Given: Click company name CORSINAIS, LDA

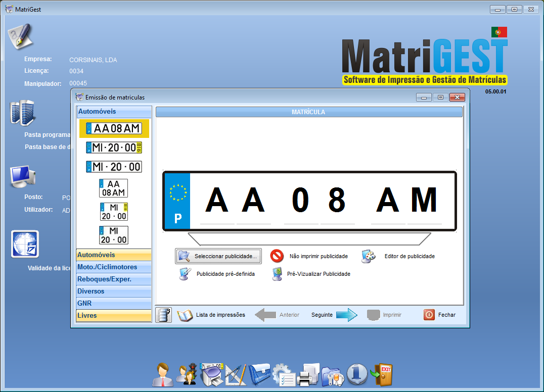Looking at the screenshot, I should (93, 60).
